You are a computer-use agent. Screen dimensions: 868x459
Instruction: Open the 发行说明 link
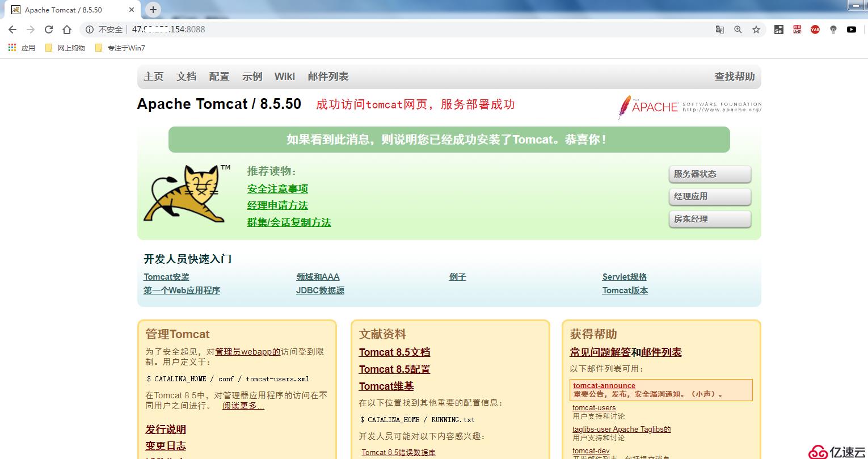(166, 429)
